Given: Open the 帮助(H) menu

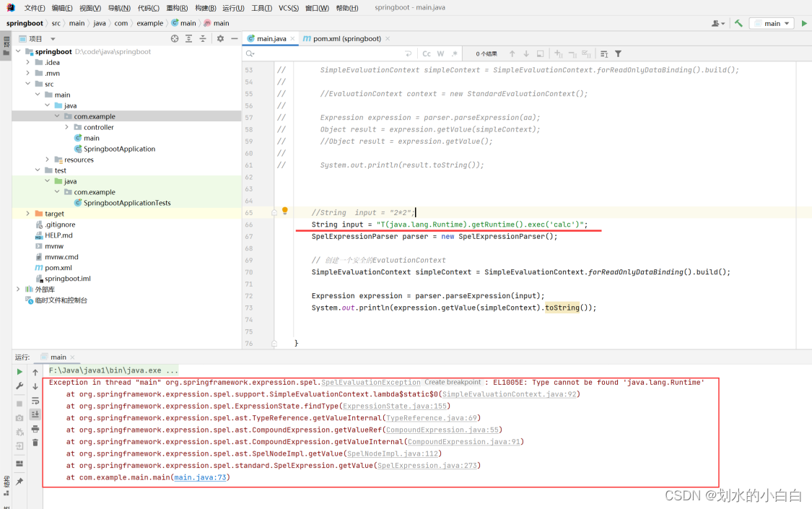Looking at the screenshot, I should tap(347, 8).
